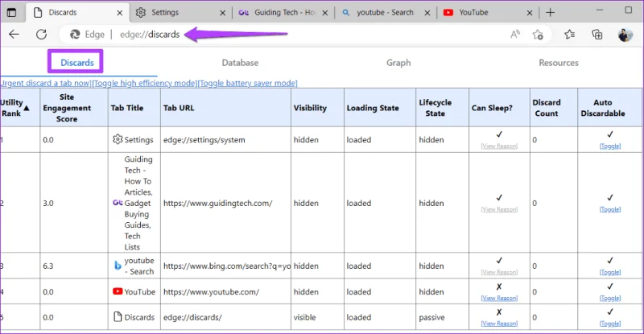Viewport: 644px width, 334px height.
Task: Click the Discards page icon in table row
Action: tap(118, 317)
